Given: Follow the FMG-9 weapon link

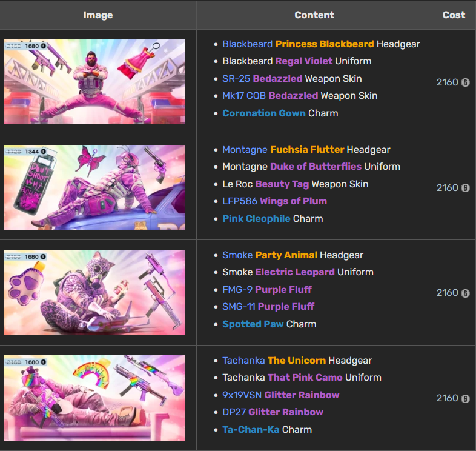Looking at the screenshot, I should (237, 290).
